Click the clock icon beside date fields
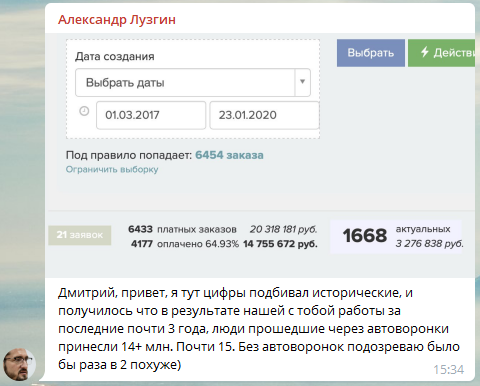This screenshot has height=386, width=480. (84, 111)
